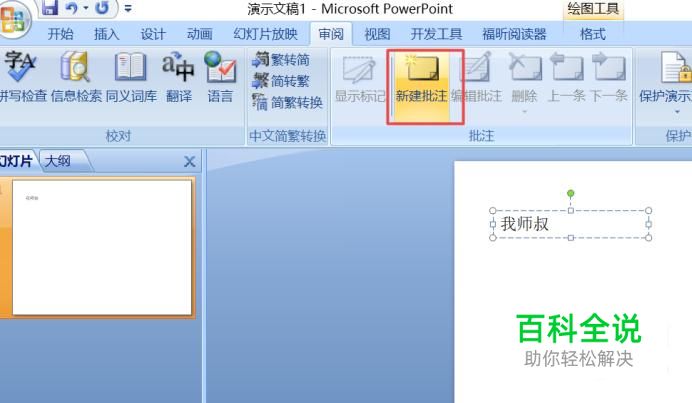This screenshot has height=403, width=692.
Task: Switch to the 开始 ribbon tab
Action: (60, 34)
